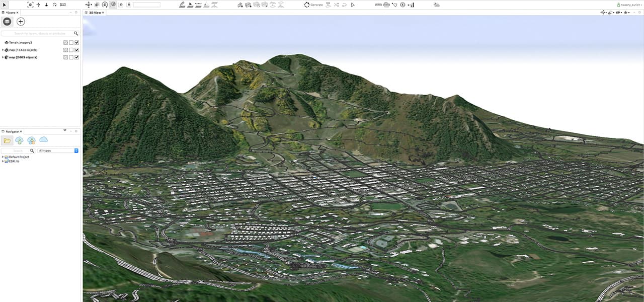Screen dimensions: 644x302
Task: Open the All types filter dropdown
Action: pyautogui.click(x=58, y=150)
